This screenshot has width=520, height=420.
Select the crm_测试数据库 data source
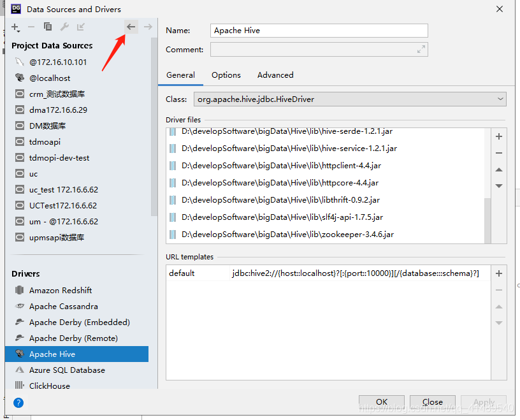tap(78, 94)
